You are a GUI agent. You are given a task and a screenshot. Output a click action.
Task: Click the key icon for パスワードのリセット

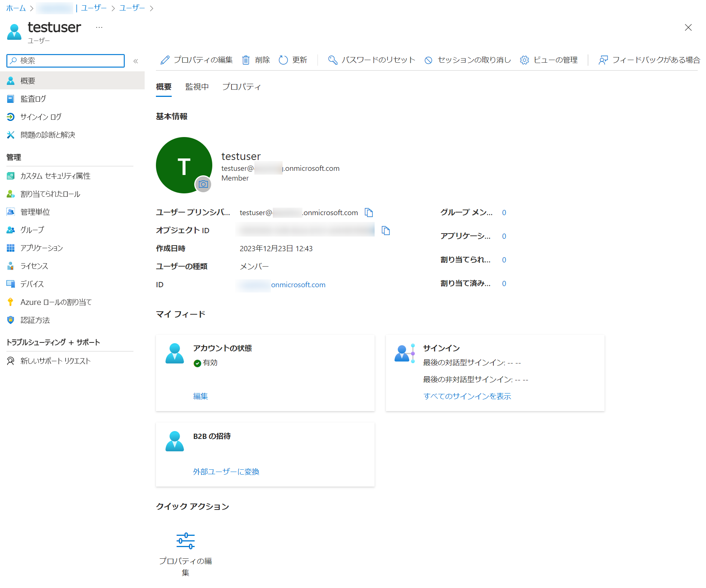333,60
